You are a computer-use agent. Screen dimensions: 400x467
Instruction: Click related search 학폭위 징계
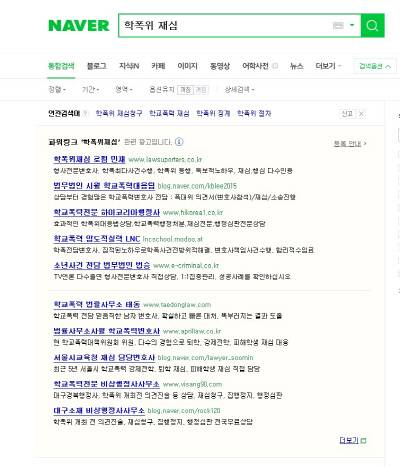pyautogui.click(x=213, y=113)
